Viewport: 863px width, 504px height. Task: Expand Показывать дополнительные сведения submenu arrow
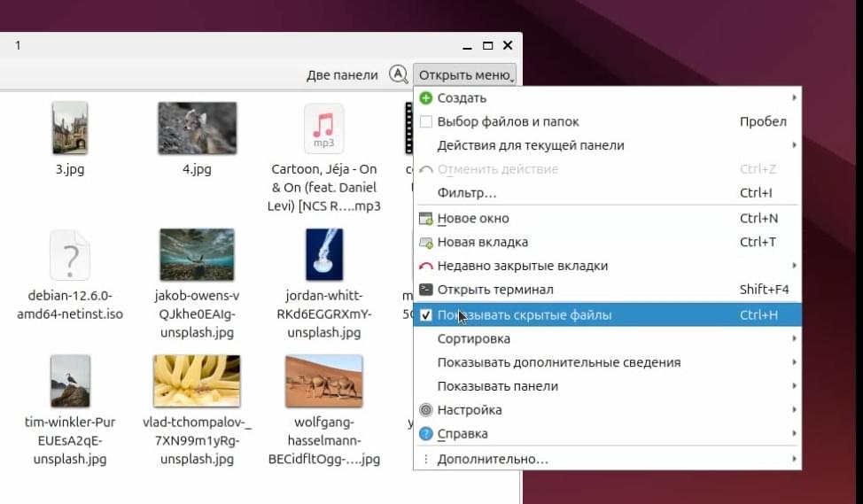(794, 362)
